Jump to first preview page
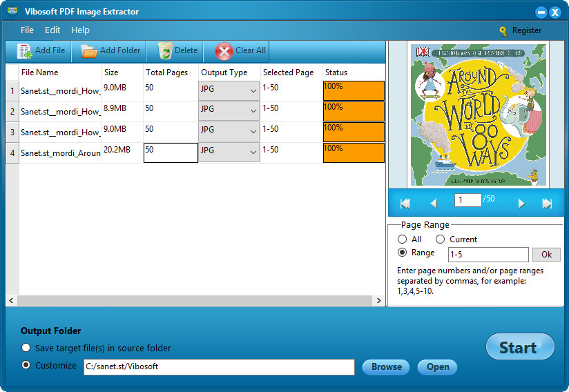569x392 pixels. pos(405,204)
